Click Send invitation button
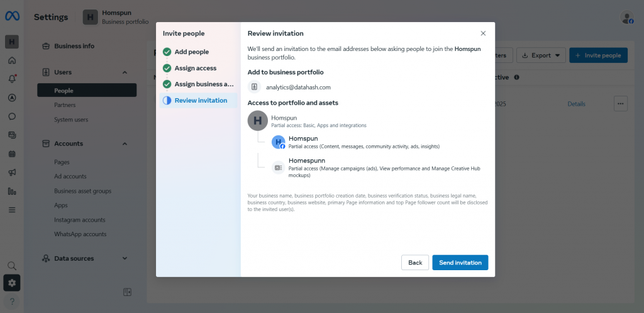 click(x=460, y=263)
